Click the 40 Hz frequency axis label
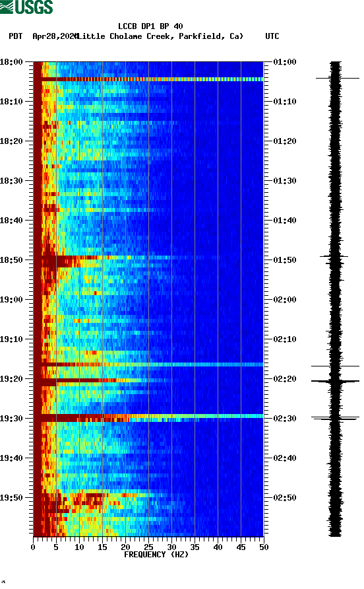Screen dimensions: 364x589 coord(218,547)
